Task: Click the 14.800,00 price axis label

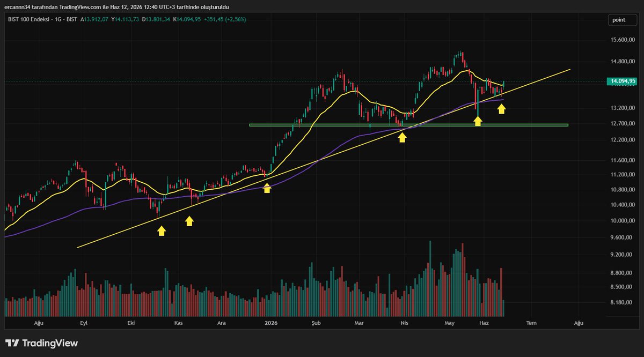Action: pyautogui.click(x=623, y=61)
